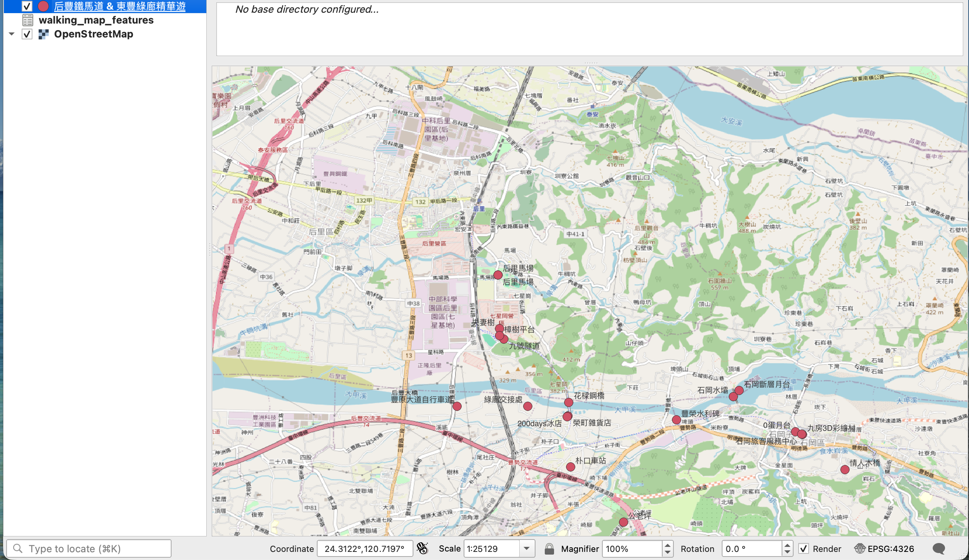Click the globe icon next to EPSG:4326

(x=860, y=548)
